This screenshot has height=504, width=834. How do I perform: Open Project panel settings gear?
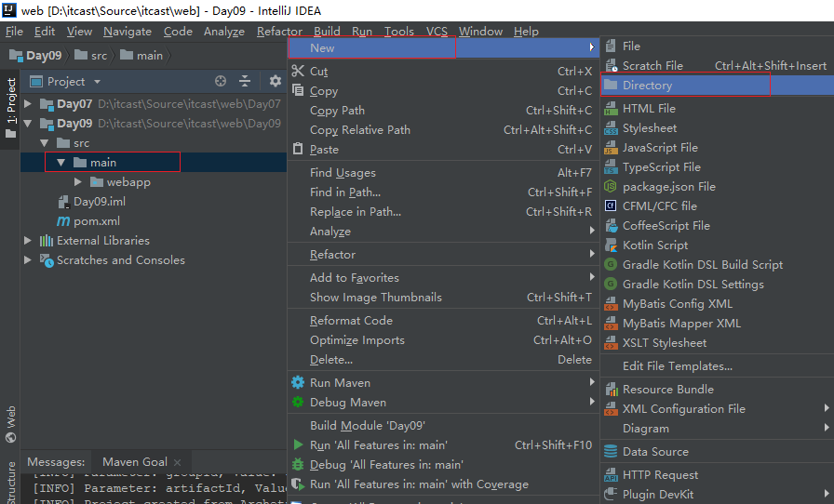coord(275,82)
